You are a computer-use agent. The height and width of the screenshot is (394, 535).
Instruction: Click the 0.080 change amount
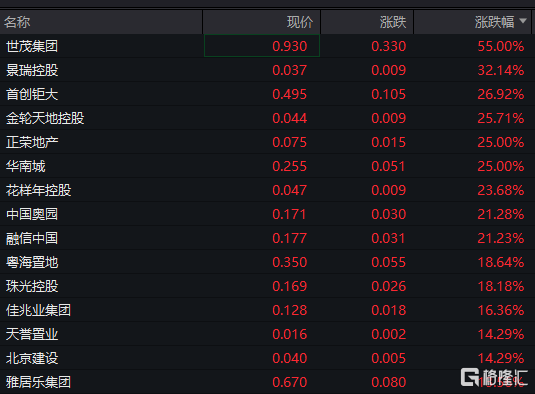click(389, 382)
